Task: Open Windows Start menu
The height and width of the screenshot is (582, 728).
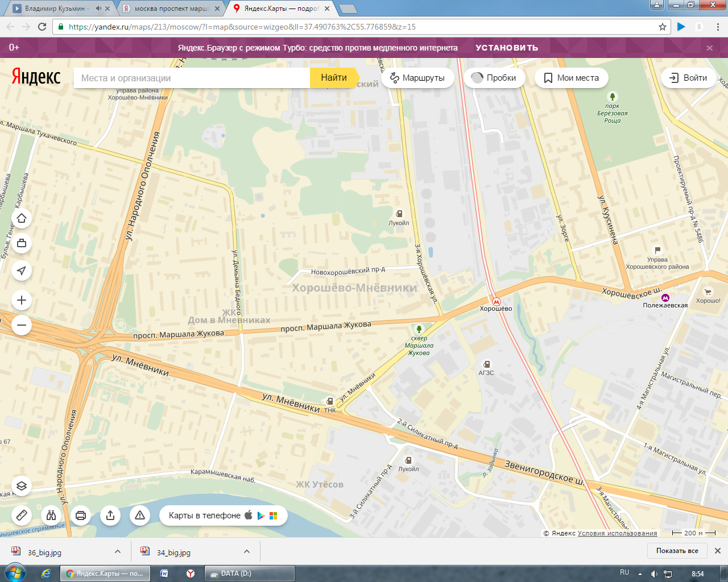Action: (x=15, y=573)
